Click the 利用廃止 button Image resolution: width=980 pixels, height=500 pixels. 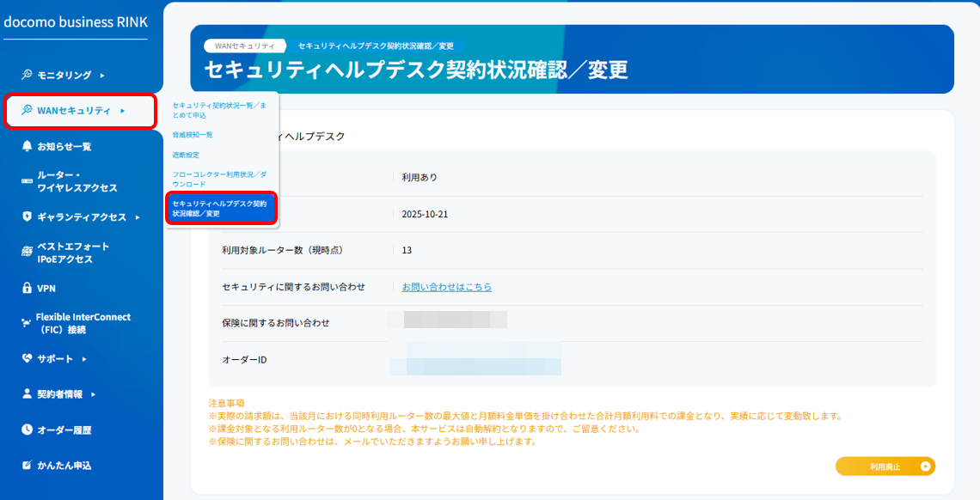point(886,466)
